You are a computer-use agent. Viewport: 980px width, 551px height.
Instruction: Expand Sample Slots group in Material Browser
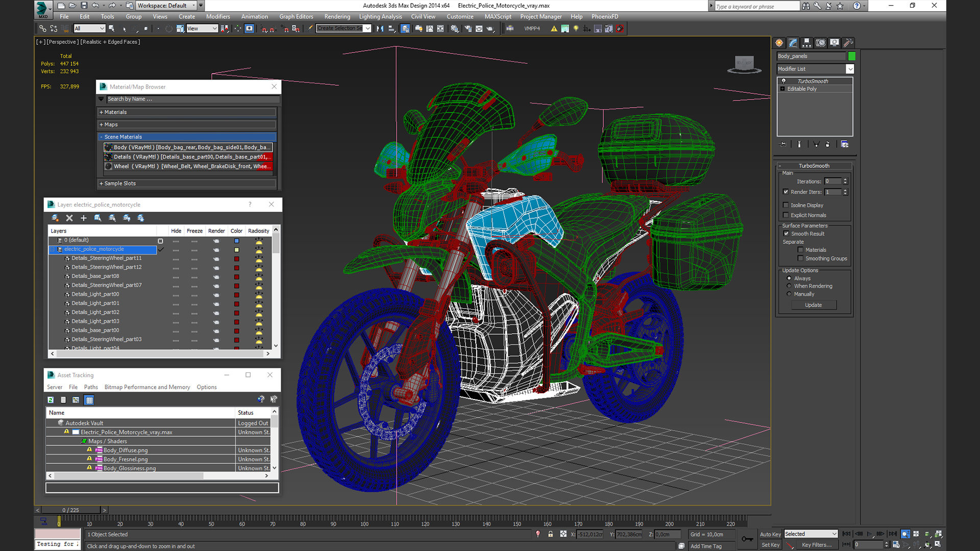187,184
